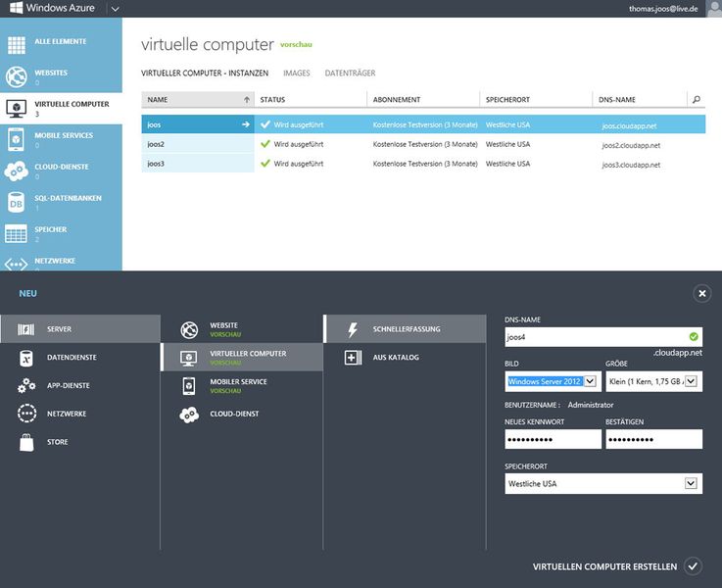Open Netzwerke arrows icon in sidebar
Image resolution: width=722 pixels, height=588 pixels.
[x=17, y=265]
